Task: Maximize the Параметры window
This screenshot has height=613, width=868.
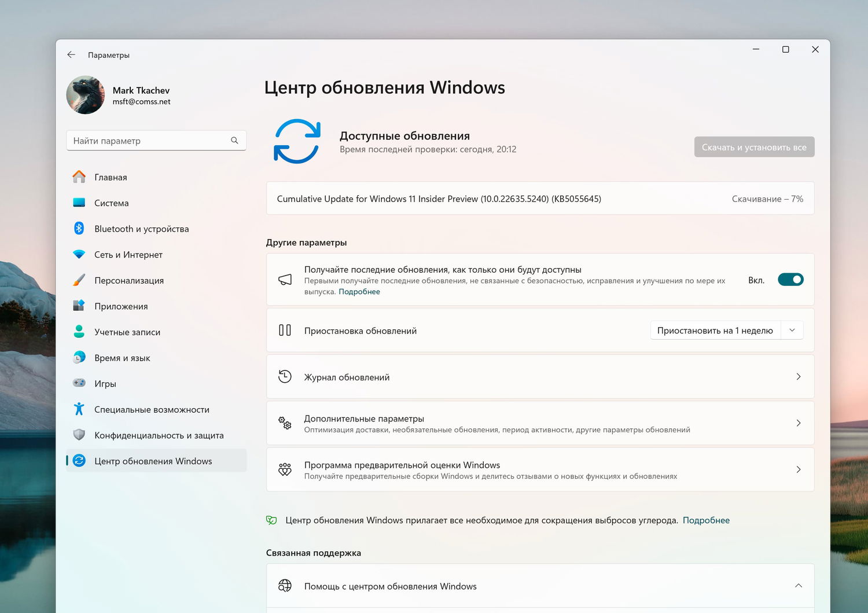Action: point(786,50)
